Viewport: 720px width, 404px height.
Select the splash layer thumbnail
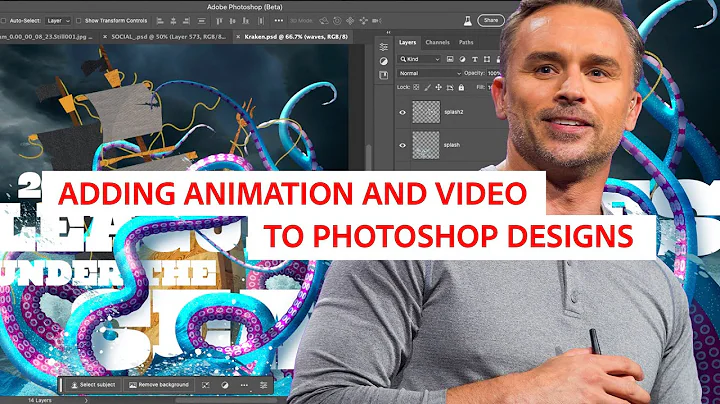(x=426, y=145)
